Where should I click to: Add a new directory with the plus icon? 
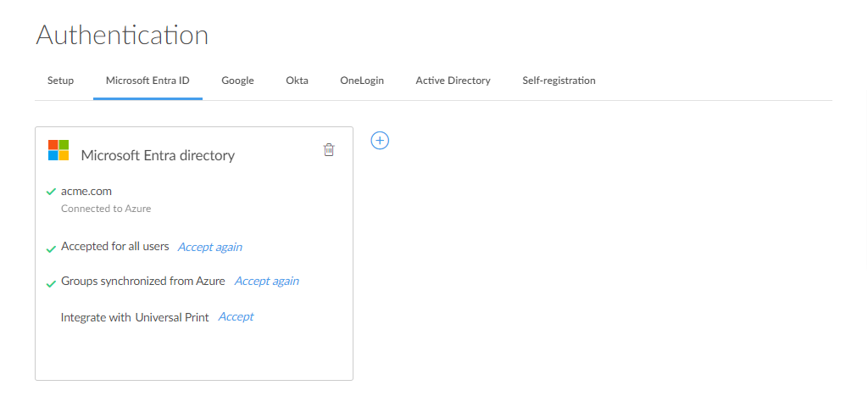click(x=380, y=141)
